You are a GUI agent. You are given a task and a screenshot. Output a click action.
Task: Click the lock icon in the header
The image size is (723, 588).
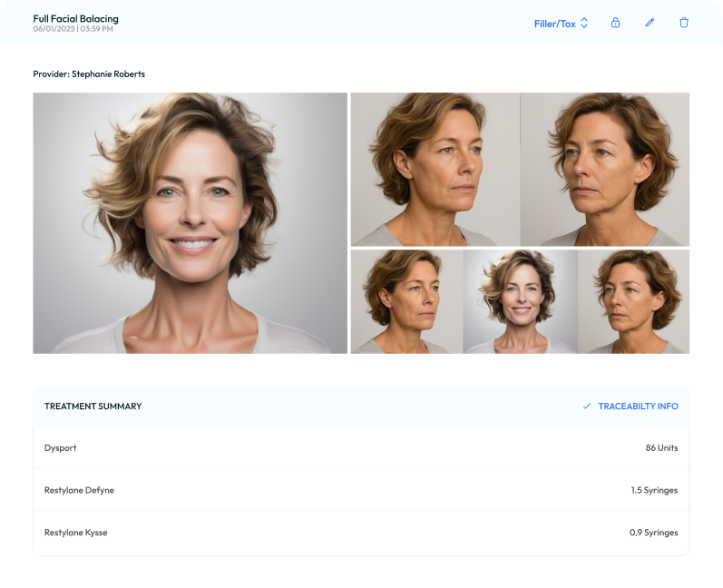click(x=615, y=23)
